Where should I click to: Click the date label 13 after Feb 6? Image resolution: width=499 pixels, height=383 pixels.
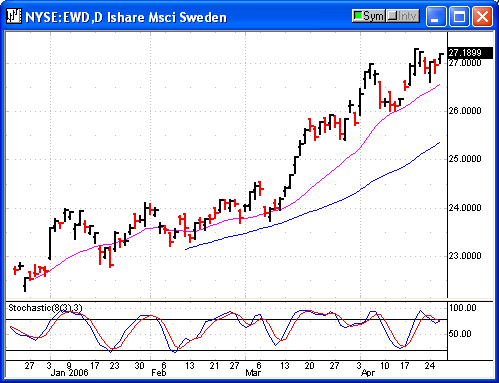tap(190, 366)
